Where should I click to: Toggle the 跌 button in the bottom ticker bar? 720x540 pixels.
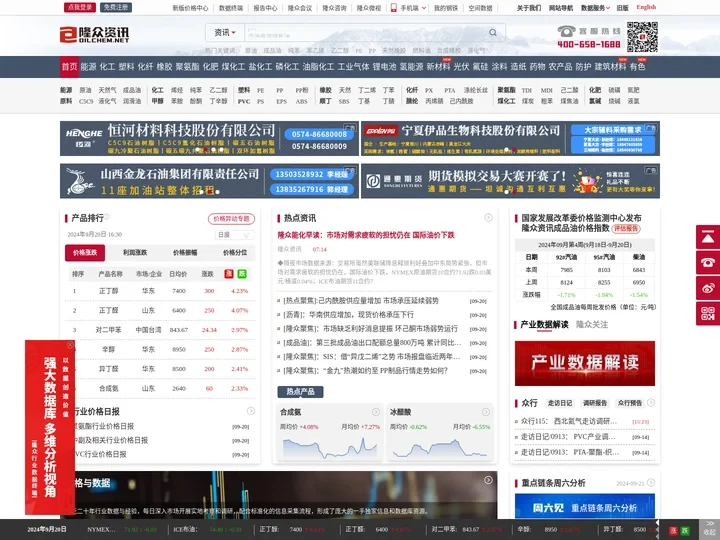[x=685, y=531]
